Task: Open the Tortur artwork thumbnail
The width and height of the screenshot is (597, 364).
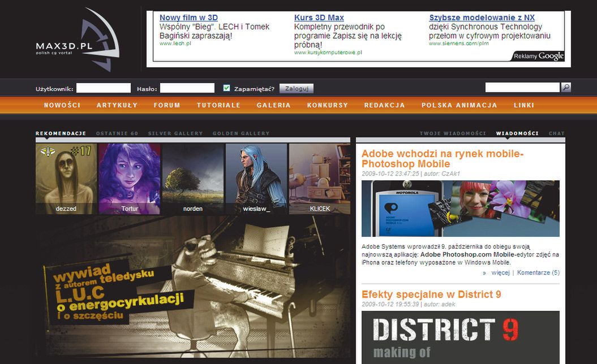Action: 130,179
